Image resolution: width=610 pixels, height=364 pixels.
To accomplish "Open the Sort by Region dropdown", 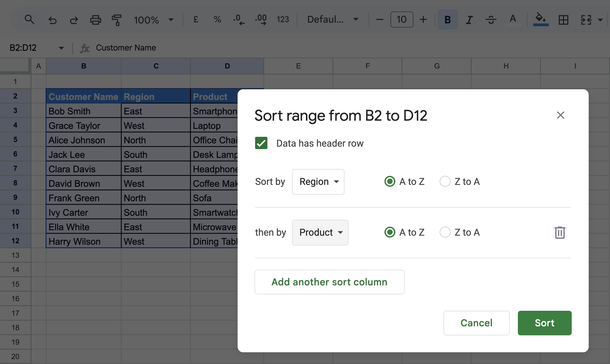I will (x=318, y=182).
